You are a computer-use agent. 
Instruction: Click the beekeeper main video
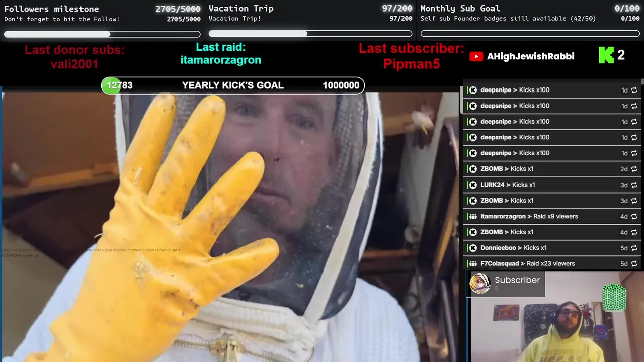230,226
